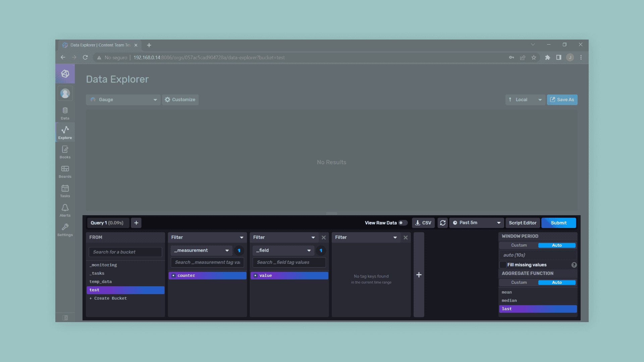
Task: Open the Data section in sidebar
Action: coord(65,113)
